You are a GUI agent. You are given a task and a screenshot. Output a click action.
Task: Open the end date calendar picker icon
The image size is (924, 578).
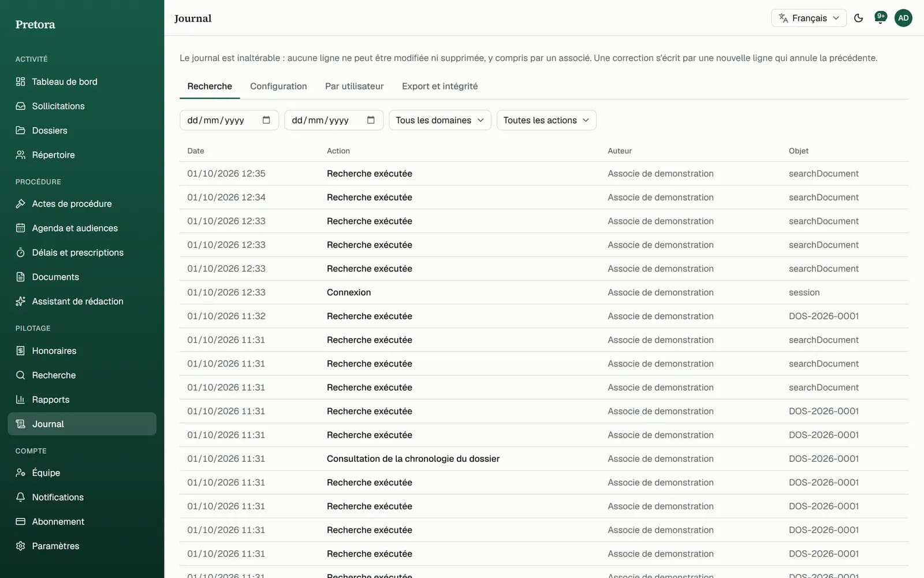point(371,120)
